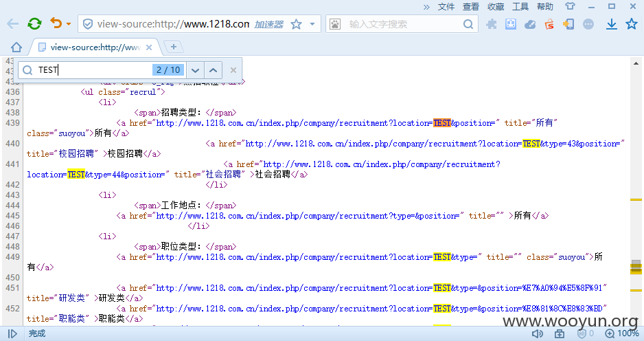Viewport: 644px width, 341px height.
Task: Click the vertical scrollbar thumb
Action: click(636, 267)
